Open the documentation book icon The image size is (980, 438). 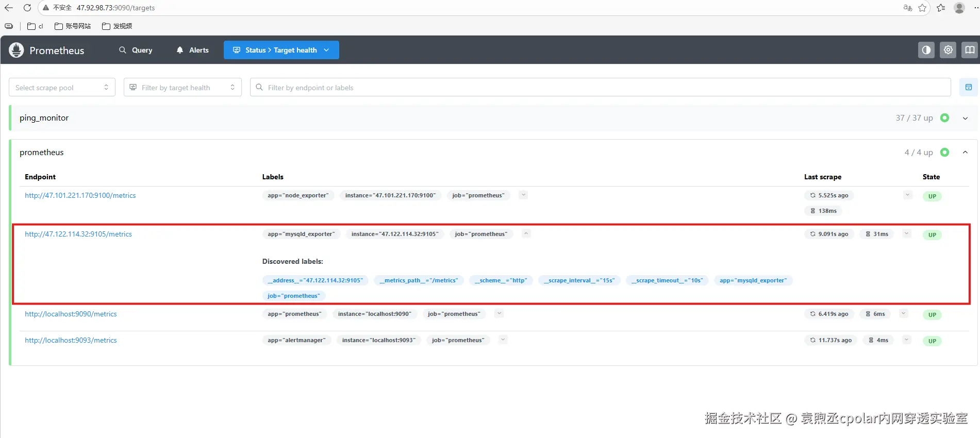click(x=969, y=50)
